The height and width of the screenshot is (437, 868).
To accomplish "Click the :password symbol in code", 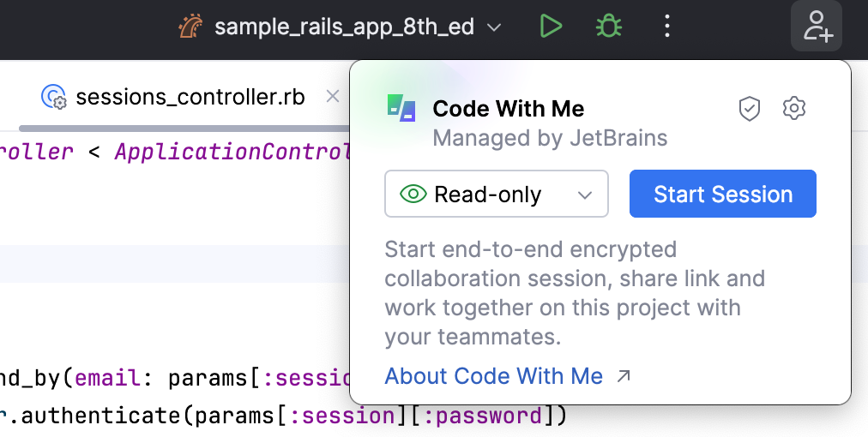I will (483, 416).
